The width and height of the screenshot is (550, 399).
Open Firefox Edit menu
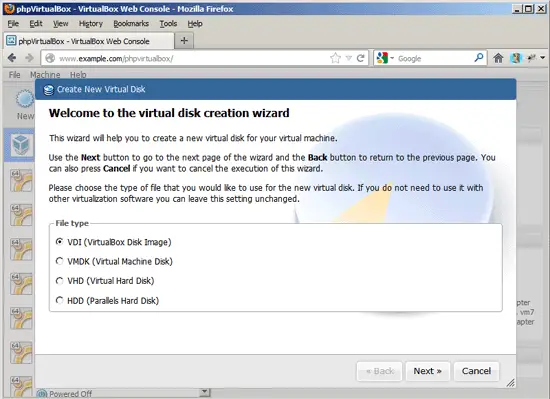36,23
